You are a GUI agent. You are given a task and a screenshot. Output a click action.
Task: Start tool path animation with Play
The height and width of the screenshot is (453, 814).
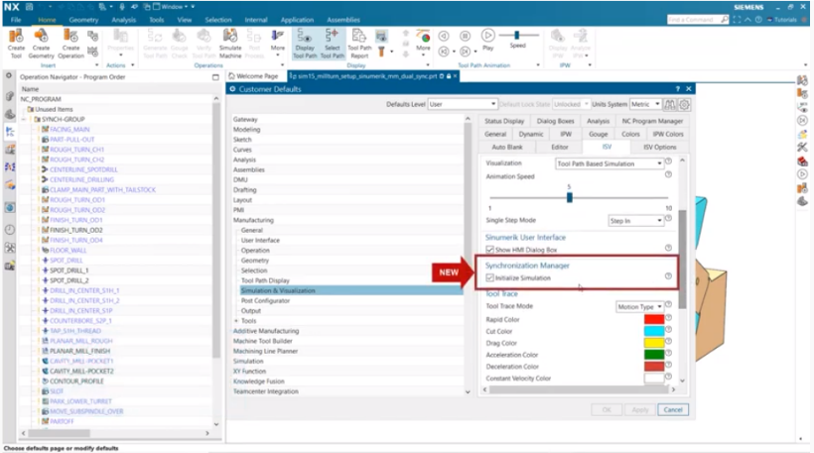(487, 39)
